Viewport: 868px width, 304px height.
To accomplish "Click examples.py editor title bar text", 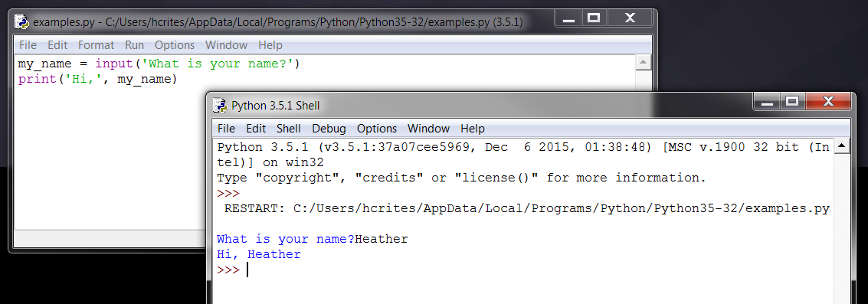I will tap(277, 23).
